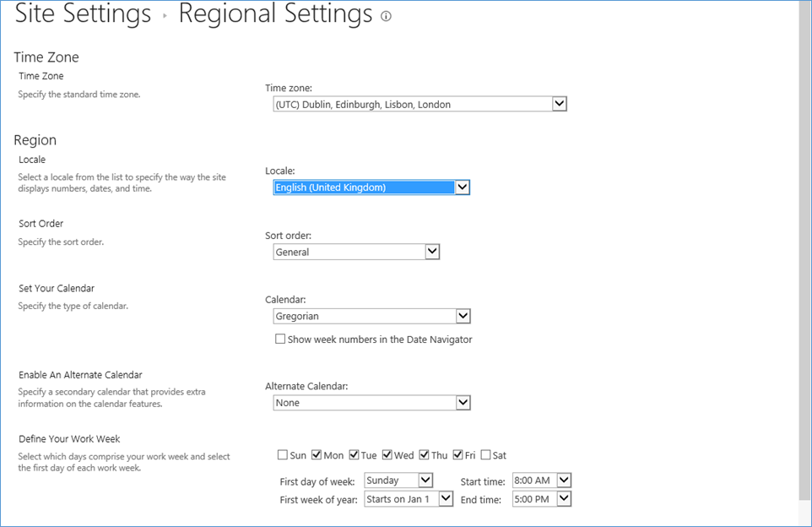The height and width of the screenshot is (527, 812).
Task: Toggle the Thu work day checkbox
Action: pos(424,454)
